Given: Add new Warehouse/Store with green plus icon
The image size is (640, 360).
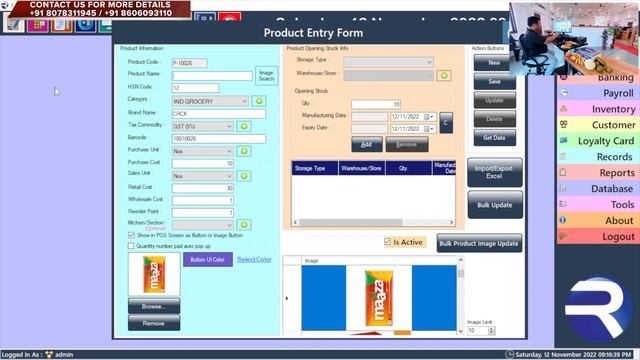Looking at the screenshot, I should pyautogui.click(x=444, y=76).
